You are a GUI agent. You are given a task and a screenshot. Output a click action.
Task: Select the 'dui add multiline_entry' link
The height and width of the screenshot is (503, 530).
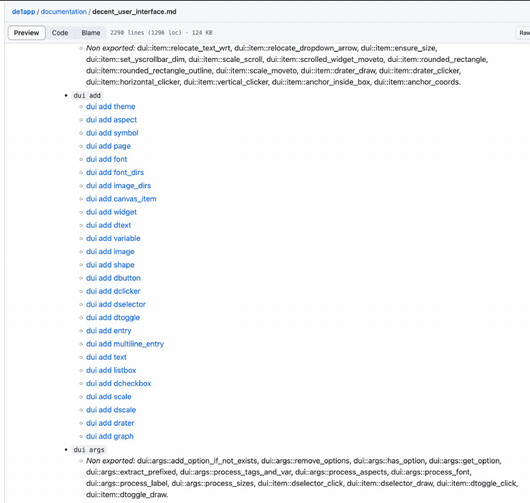(125, 344)
